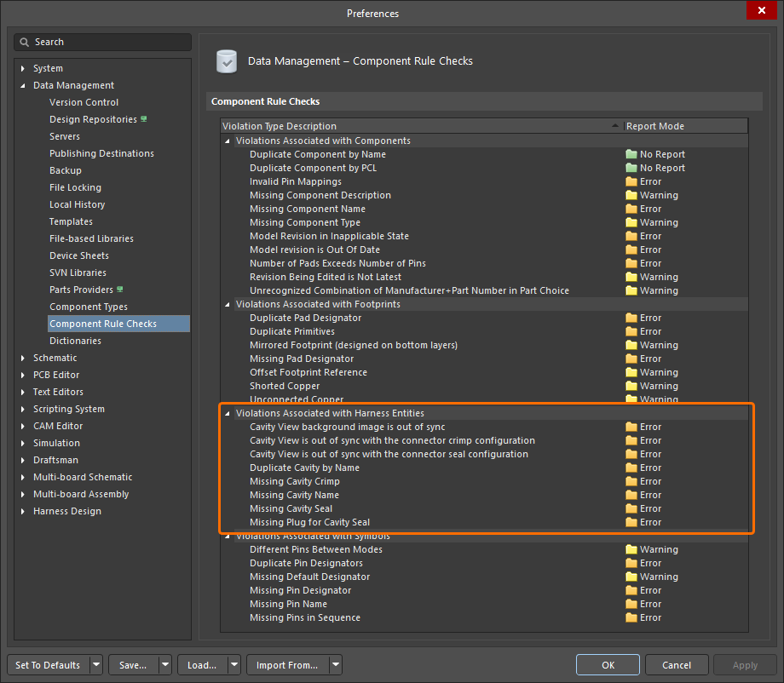
Task: Open the Load dropdown arrow
Action: coord(234,665)
